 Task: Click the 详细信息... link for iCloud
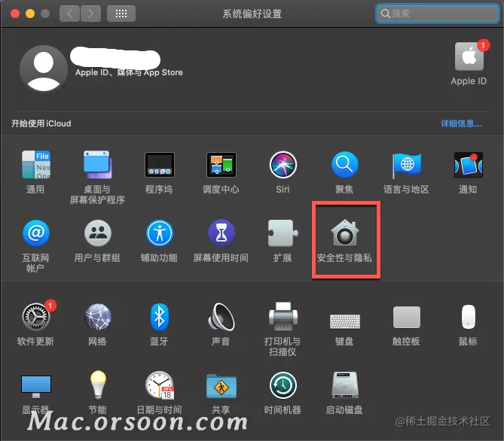tap(461, 123)
